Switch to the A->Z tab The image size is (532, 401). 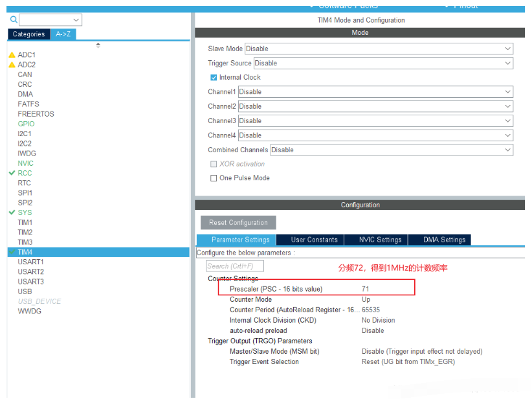point(63,34)
